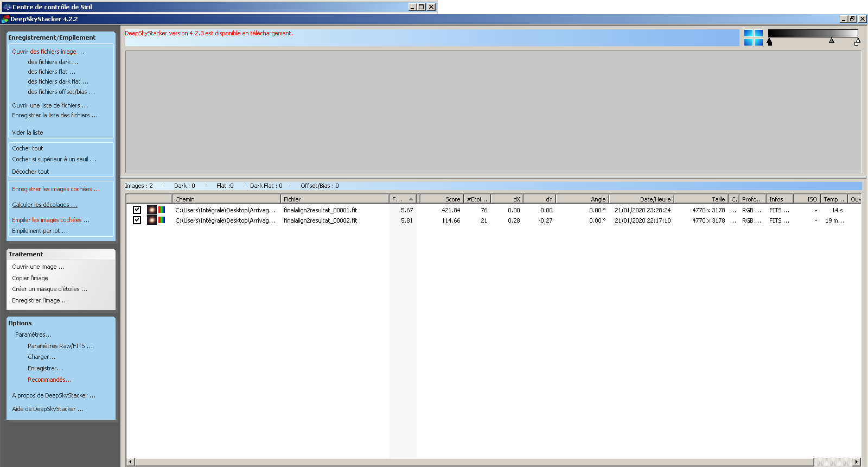Toggle the four-corners view icon
868x467 pixels.
tap(754, 37)
